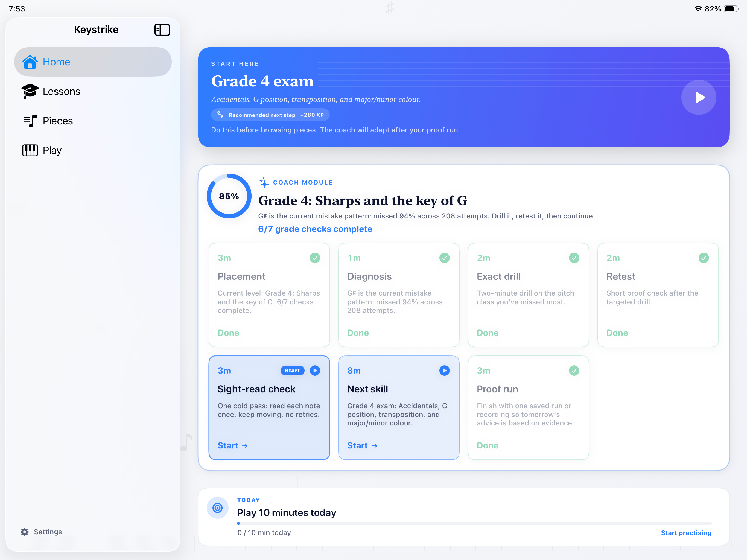This screenshot has height=560, width=747.
Task: Play the Grade 4 exam banner
Action: (x=698, y=98)
